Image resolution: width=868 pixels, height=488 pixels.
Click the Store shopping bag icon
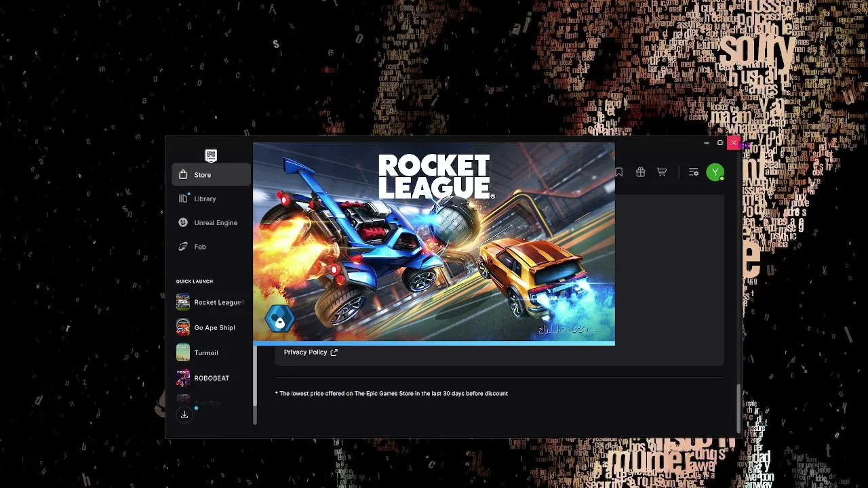pyautogui.click(x=183, y=175)
